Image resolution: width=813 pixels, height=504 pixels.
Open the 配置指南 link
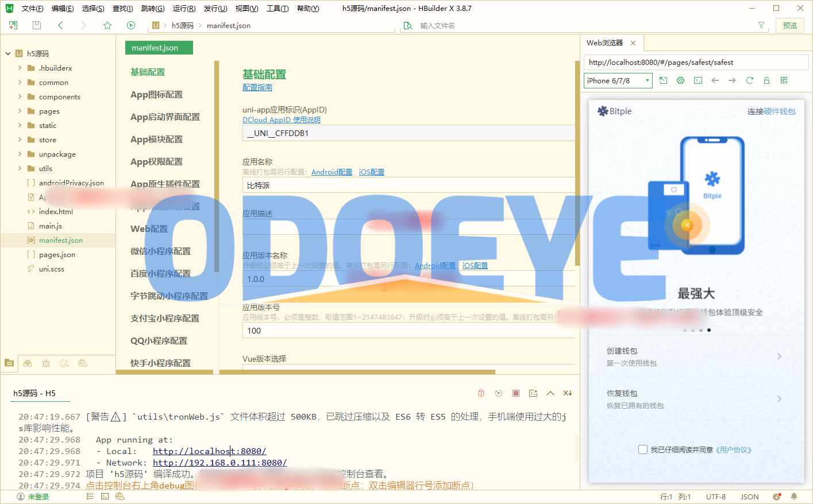coord(257,87)
